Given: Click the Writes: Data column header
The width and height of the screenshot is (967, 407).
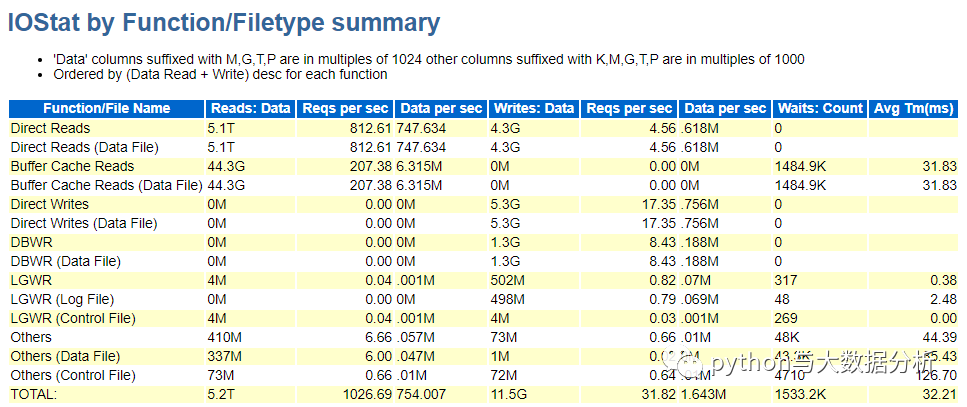Looking at the screenshot, I should click(x=533, y=109).
